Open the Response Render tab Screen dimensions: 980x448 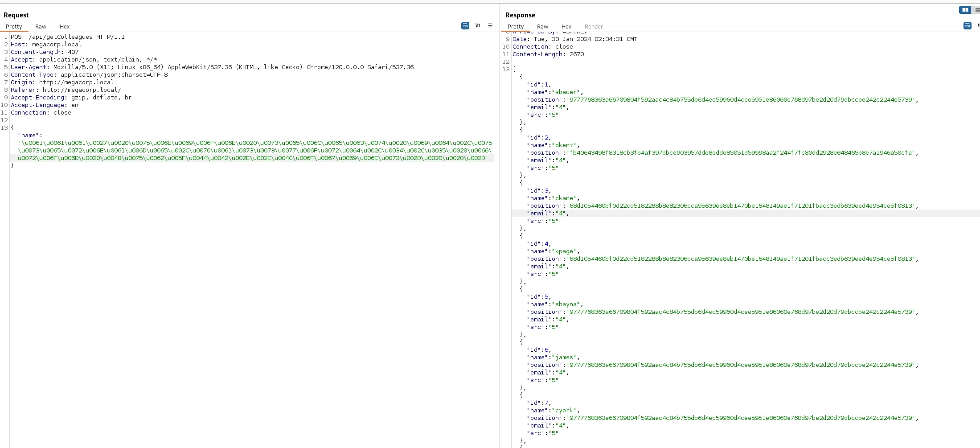tap(594, 27)
